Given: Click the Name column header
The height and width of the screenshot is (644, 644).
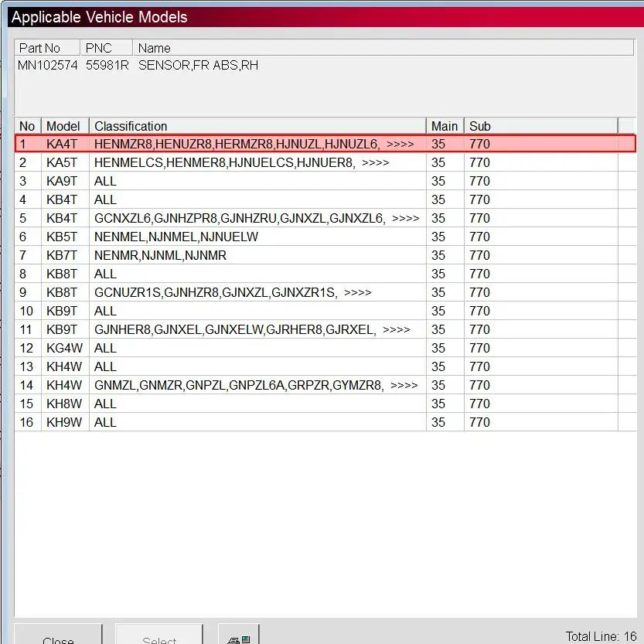Looking at the screenshot, I should coord(383,48).
